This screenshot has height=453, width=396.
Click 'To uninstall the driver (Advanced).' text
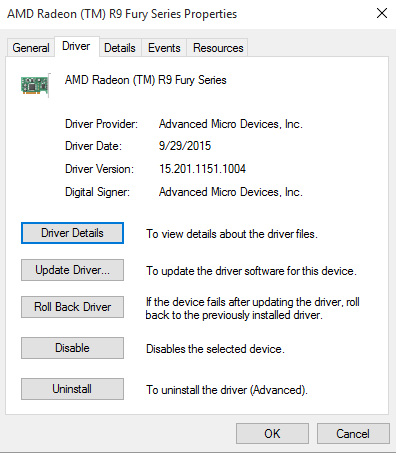pyautogui.click(x=227, y=390)
